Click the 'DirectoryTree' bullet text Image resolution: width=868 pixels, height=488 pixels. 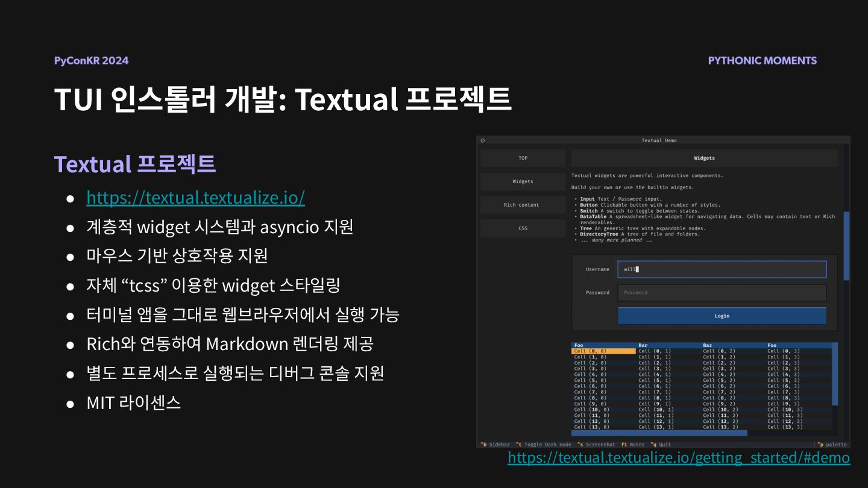(641, 234)
